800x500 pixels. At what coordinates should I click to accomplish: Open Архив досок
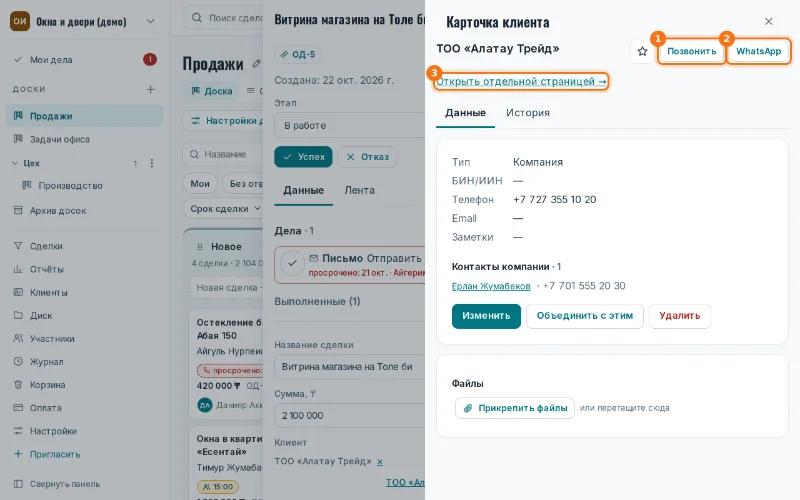(84, 211)
